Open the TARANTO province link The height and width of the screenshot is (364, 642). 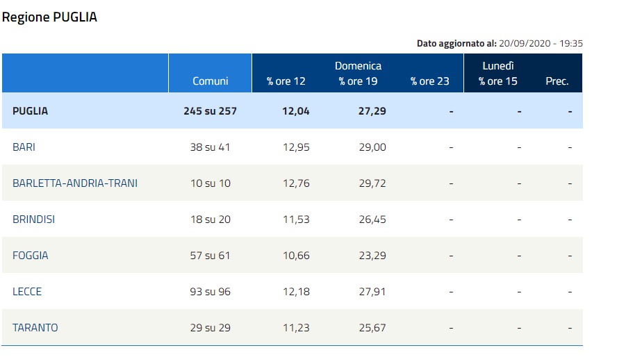point(35,328)
